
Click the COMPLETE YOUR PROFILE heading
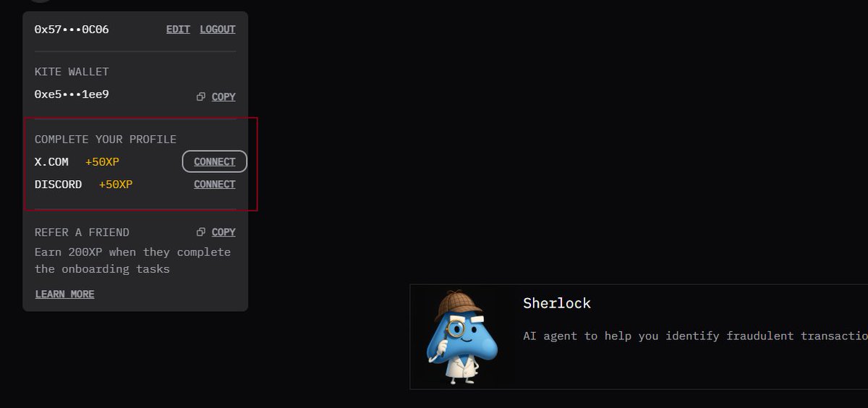pyautogui.click(x=106, y=140)
